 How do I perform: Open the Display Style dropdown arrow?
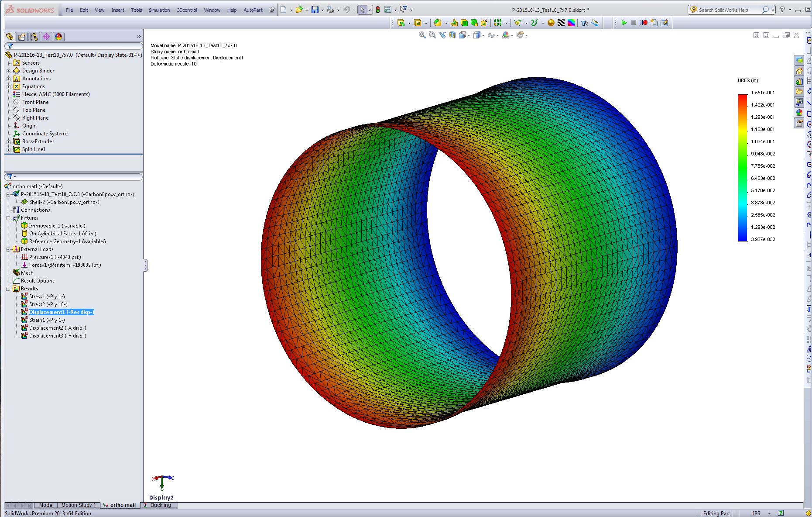click(x=483, y=35)
